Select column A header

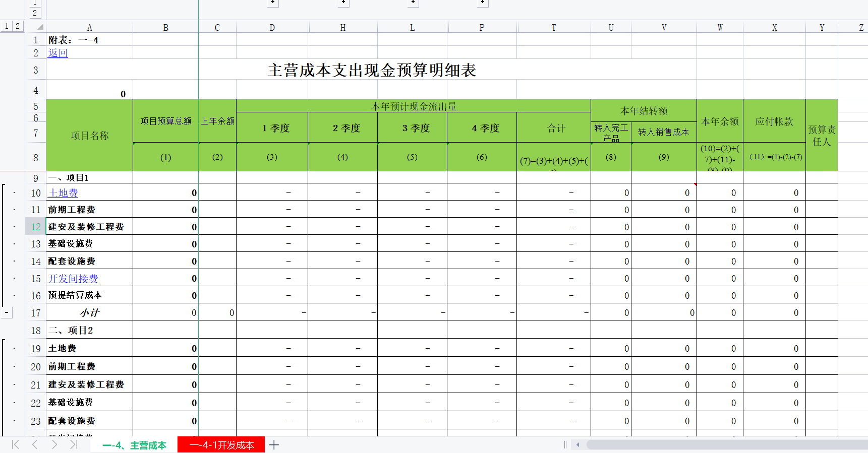[x=90, y=28]
